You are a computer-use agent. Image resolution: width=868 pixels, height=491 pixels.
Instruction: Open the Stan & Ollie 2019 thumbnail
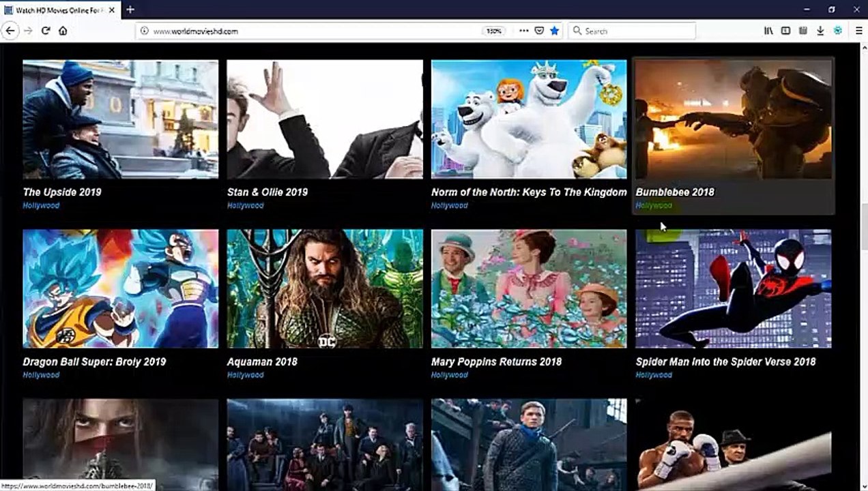click(x=325, y=119)
